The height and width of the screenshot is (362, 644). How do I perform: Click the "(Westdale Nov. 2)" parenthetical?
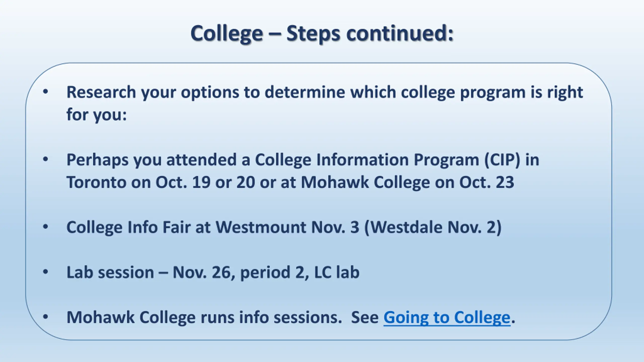click(x=433, y=227)
